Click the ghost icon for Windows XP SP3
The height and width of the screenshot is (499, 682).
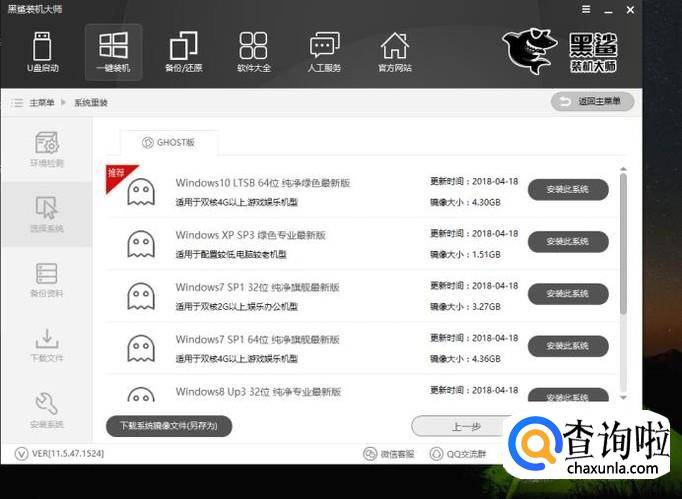coord(141,244)
